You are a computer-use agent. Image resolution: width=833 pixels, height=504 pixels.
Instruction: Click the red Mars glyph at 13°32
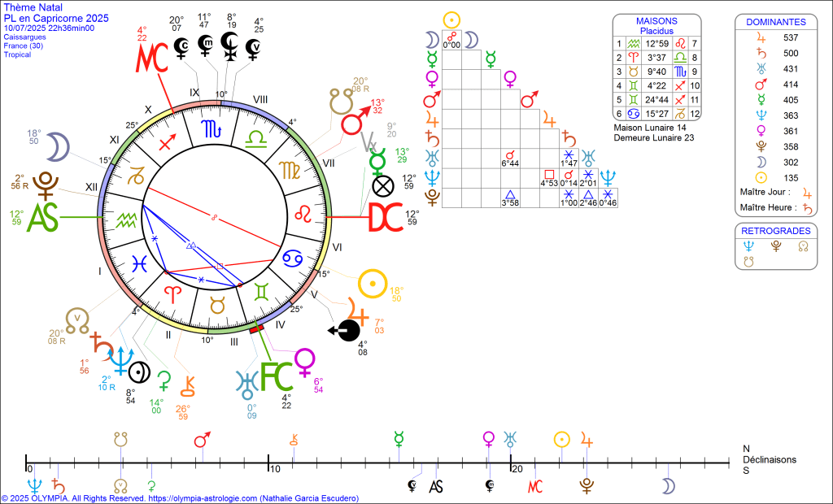[x=354, y=122]
